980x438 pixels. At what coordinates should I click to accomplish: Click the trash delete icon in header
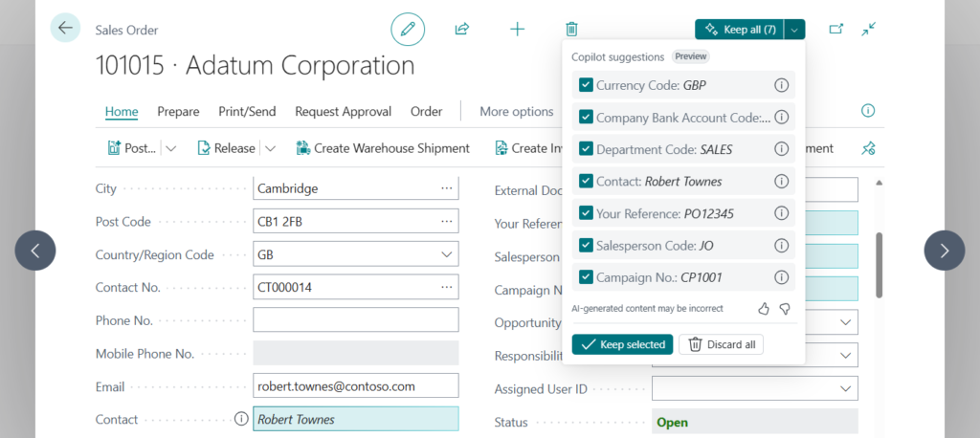click(x=571, y=29)
